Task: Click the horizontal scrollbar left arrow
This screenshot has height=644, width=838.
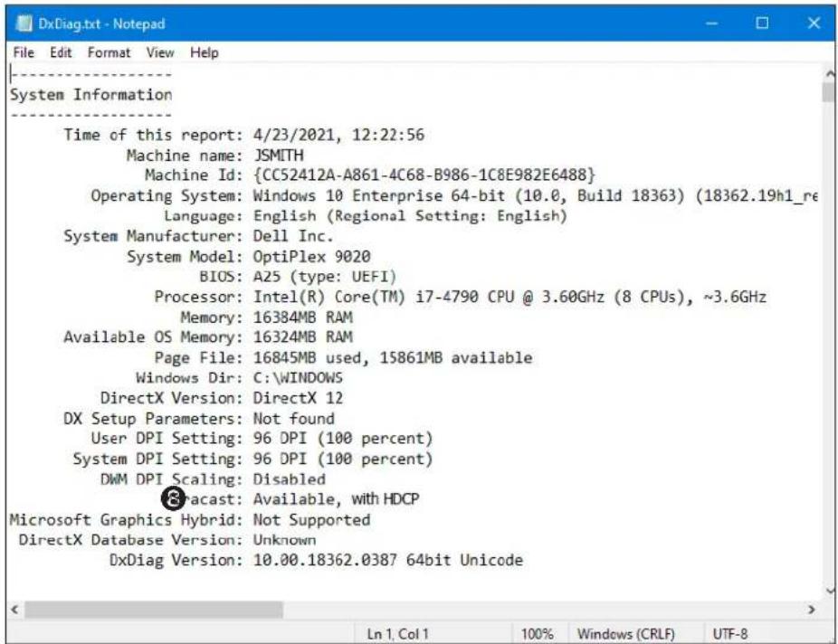Action: [15, 610]
